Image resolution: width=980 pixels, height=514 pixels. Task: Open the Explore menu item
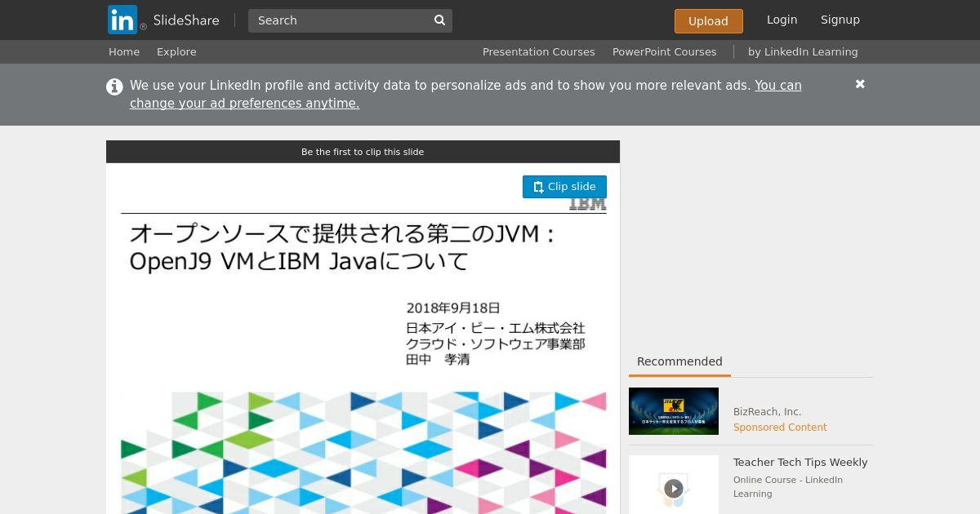pos(176,51)
